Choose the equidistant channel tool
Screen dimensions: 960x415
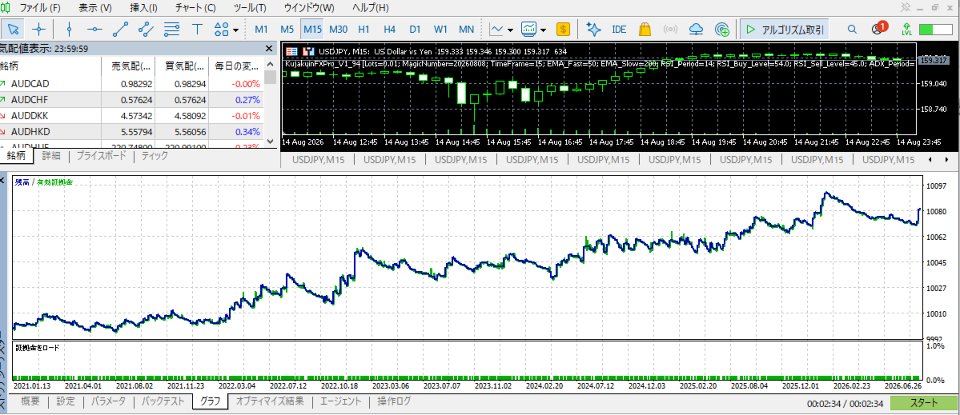point(146,29)
